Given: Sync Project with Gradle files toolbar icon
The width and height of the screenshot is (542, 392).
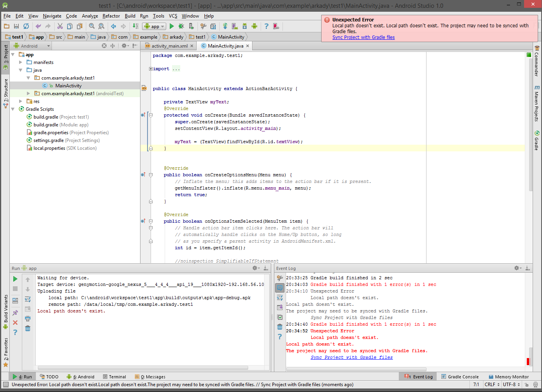Looking at the screenshot, I should (225, 26).
